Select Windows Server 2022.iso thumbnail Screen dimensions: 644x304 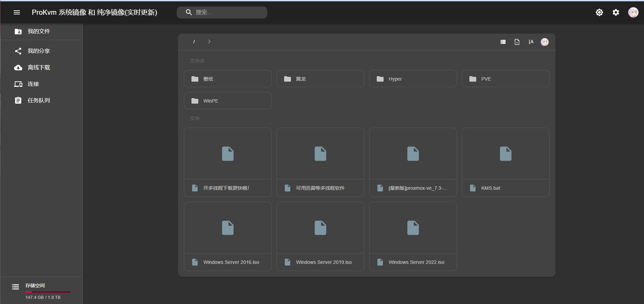click(413, 228)
